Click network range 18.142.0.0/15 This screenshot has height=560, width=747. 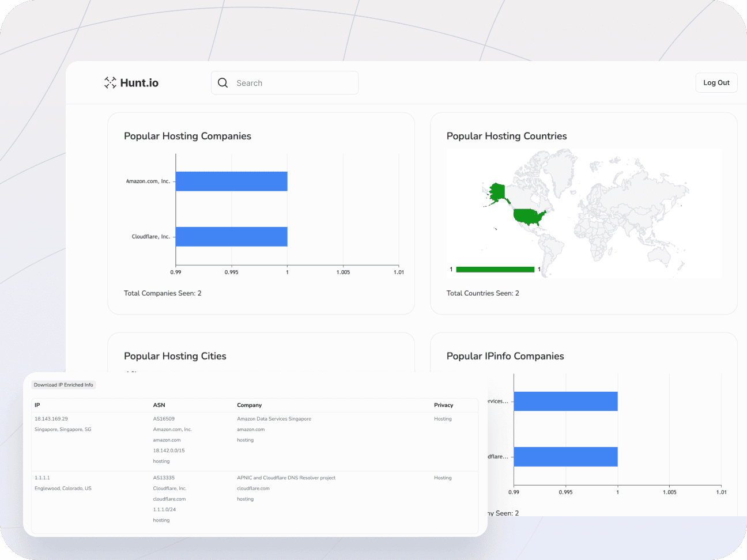click(169, 451)
